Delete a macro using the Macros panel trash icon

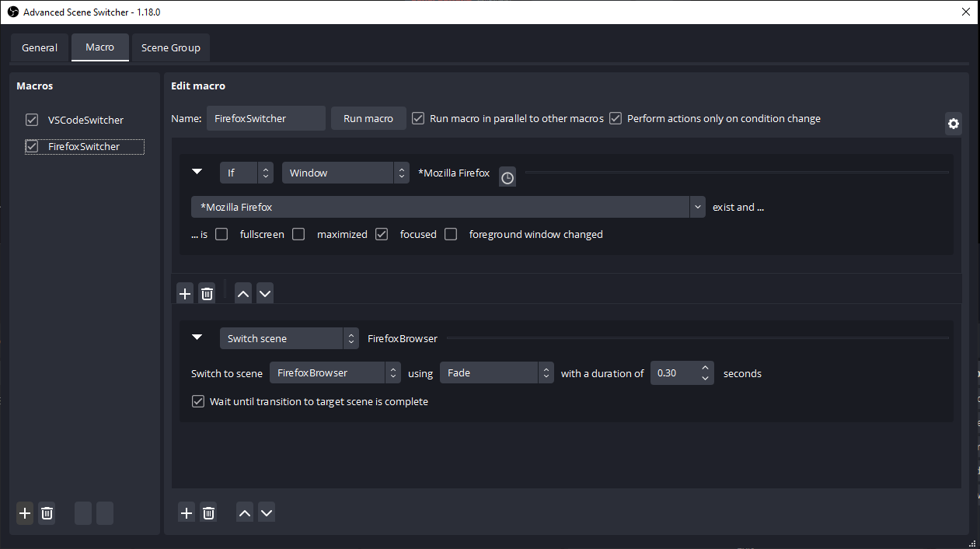tap(47, 513)
